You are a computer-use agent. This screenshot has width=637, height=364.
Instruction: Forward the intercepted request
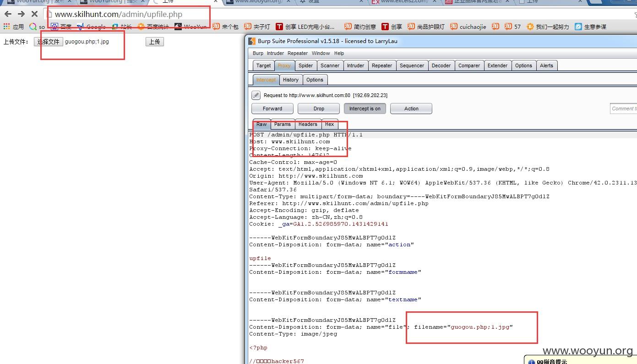[x=272, y=109]
